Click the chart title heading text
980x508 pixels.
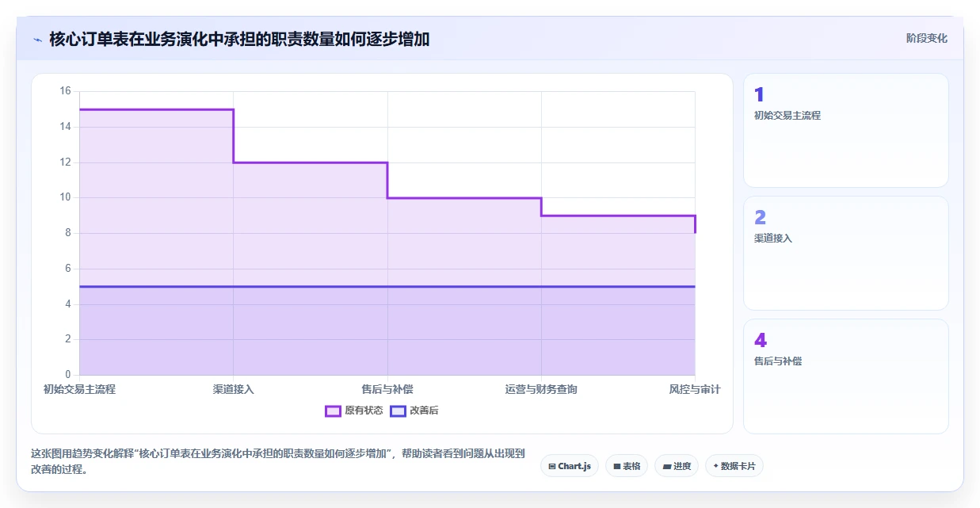(239, 39)
